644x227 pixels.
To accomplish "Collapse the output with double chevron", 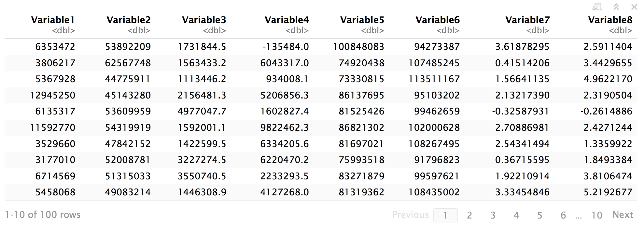I will (x=616, y=7).
